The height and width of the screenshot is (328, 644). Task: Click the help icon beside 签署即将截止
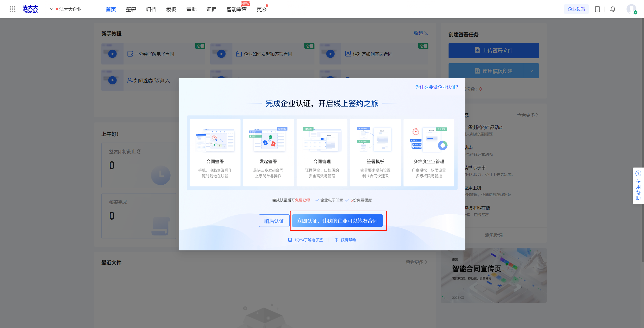[139, 151]
